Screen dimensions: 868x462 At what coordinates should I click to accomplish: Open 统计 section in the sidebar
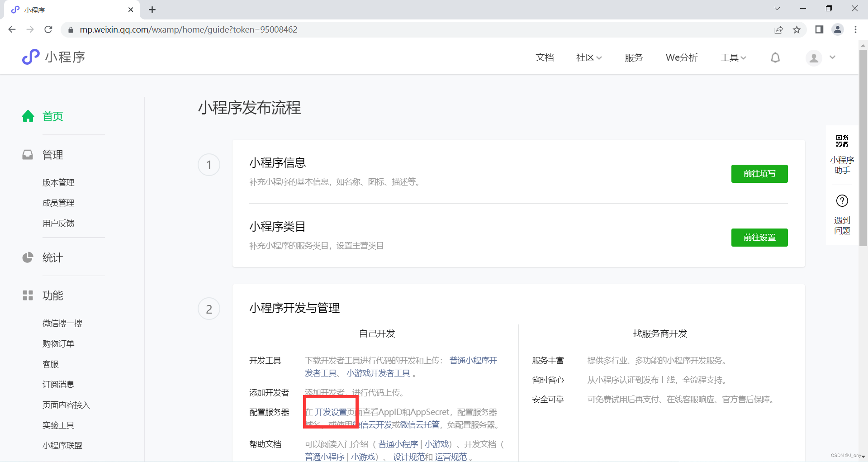tap(52, 257)
